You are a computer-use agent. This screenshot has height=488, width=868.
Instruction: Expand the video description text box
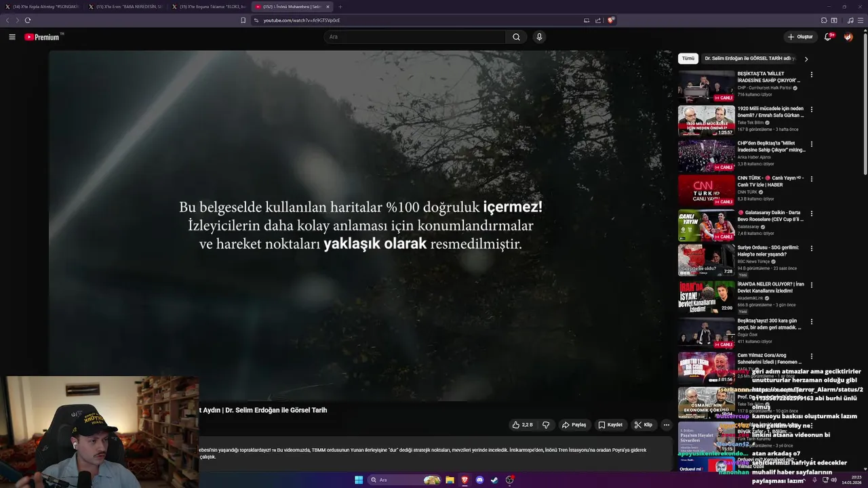[434, 453]
